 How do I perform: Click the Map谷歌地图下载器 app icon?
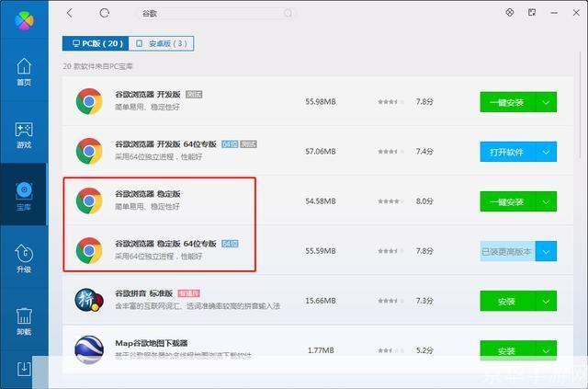point(89,349)
